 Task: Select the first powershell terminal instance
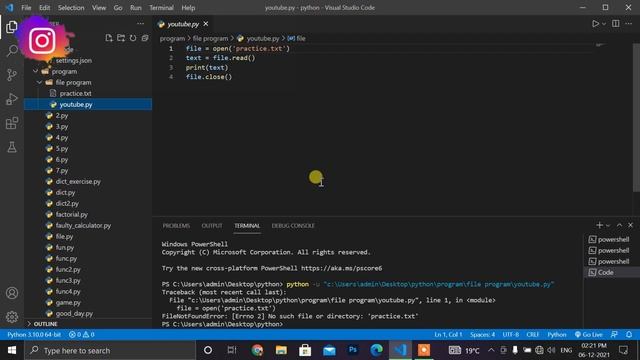(x=612, y=240)
